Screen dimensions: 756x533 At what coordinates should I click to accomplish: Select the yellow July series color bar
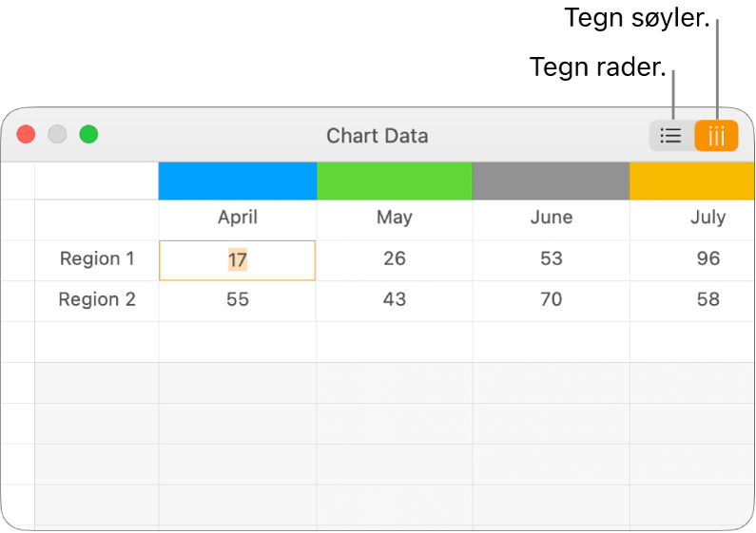tap(691, 181)
